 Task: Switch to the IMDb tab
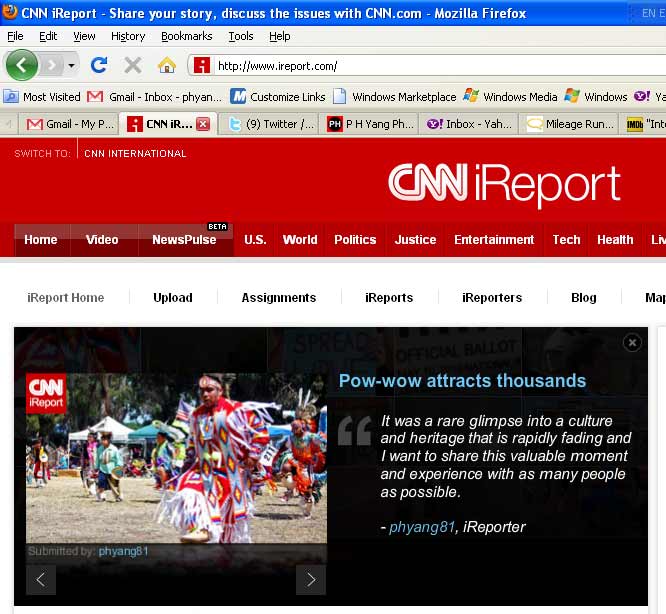643,124
